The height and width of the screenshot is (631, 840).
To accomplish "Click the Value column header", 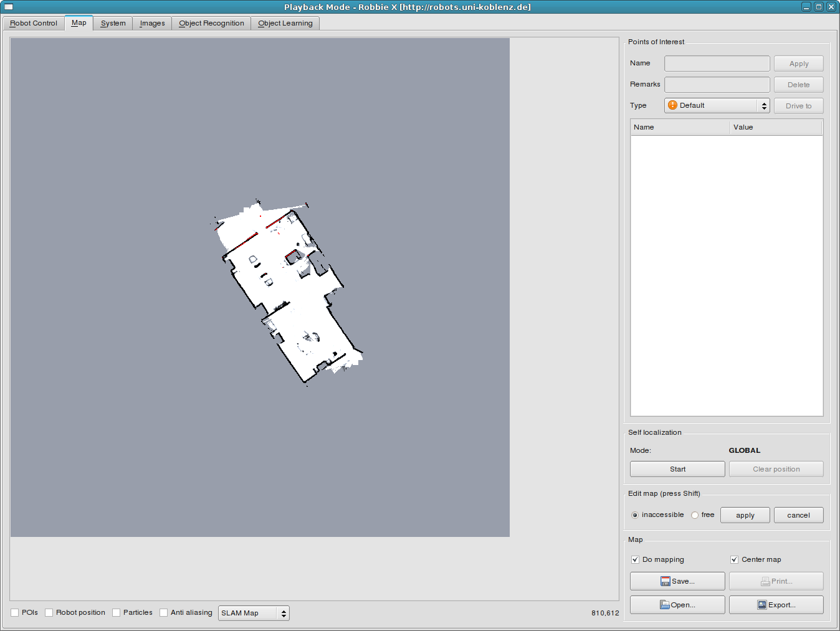I will tap(776, 127).
